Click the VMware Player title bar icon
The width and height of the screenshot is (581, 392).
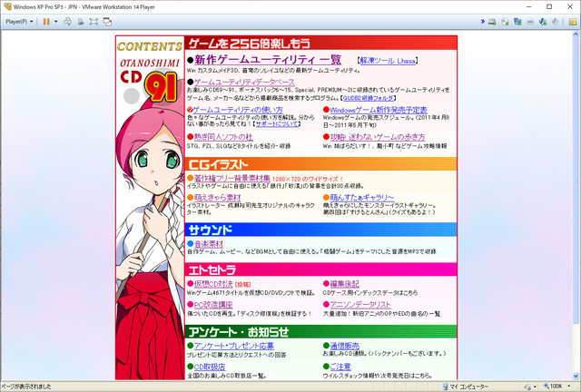click(x=7, y=6)
